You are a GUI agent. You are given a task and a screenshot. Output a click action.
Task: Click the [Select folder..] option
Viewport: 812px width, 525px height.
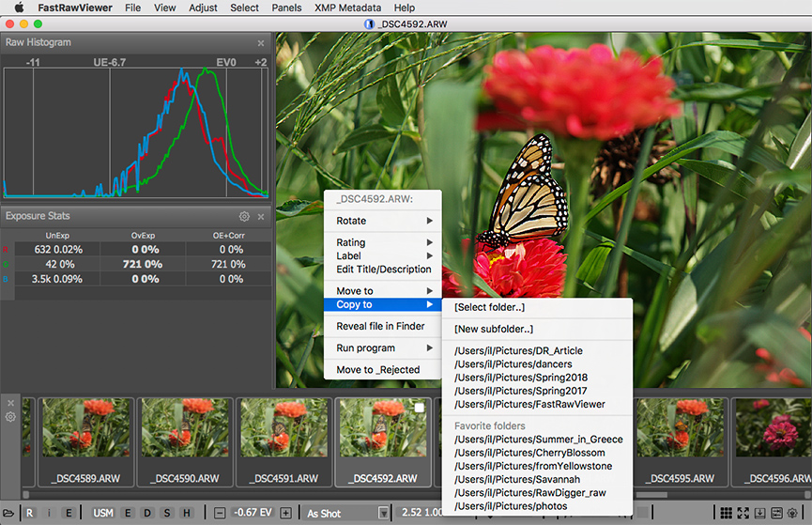pyautogui.click(x=489, y=307)
